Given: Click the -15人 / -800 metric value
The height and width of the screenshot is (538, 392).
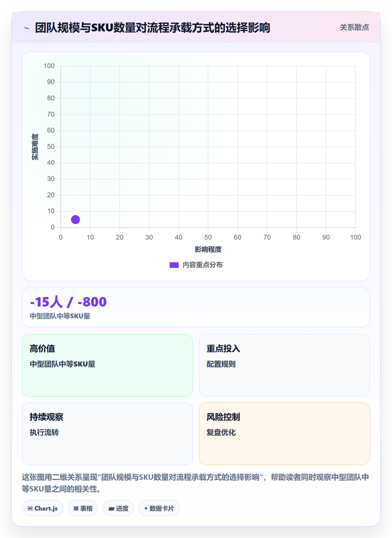Looking at the screenshot, I should pos(68,302).
